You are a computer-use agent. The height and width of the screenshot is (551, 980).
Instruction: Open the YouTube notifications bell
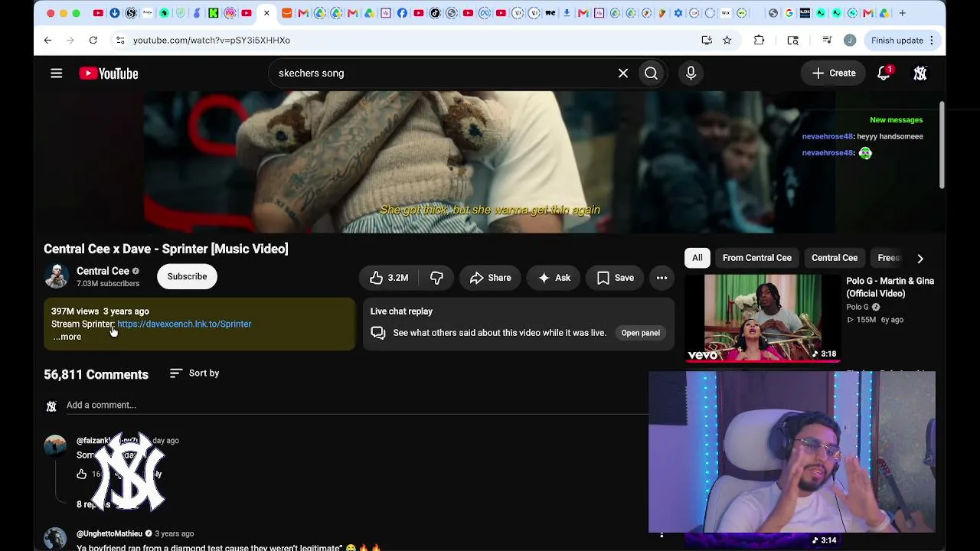pos(884,73)
